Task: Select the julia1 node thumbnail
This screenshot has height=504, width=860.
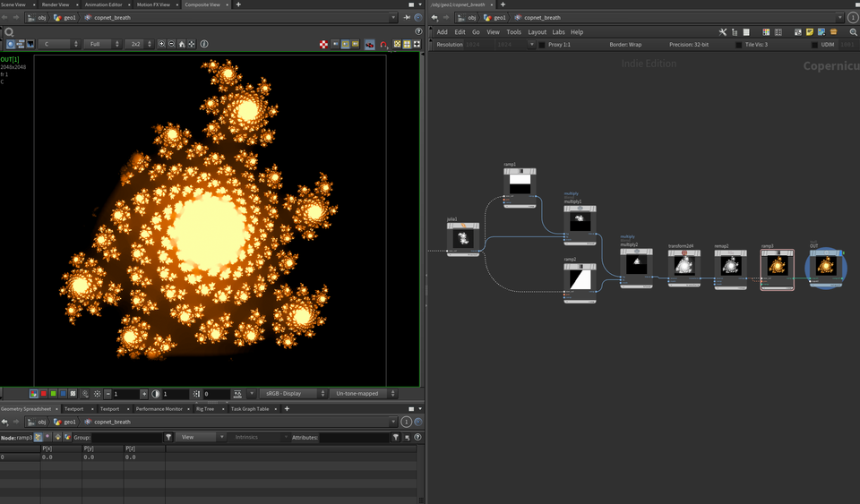Action: 463,239
